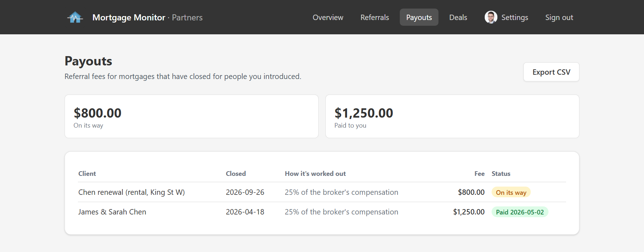Select the Payouts nav item
The image size is (644, 252).
click(x=419, y=17)
